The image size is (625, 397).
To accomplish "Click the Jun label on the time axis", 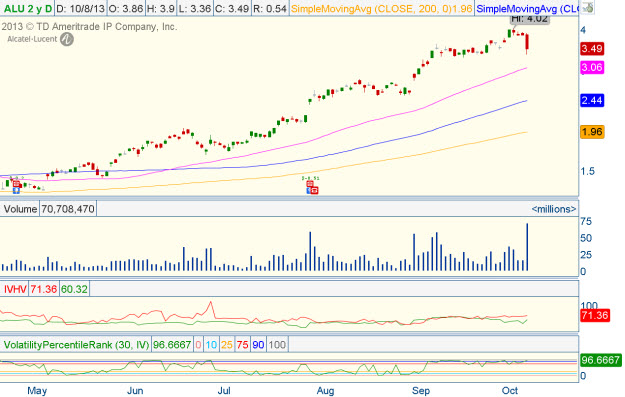I will pyautogui.click(x=135, y=391).
